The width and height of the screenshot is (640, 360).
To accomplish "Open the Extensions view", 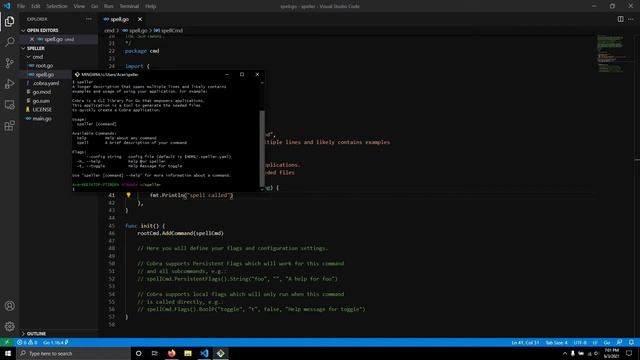I will [x=9, y=125].
